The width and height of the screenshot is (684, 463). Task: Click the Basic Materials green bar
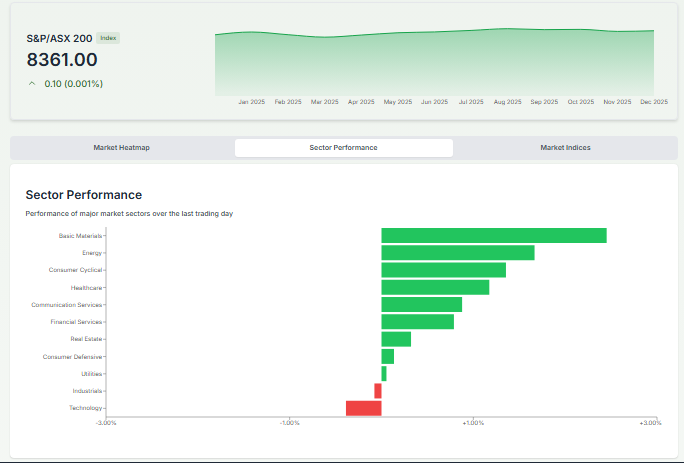click(x=494, y=236)
